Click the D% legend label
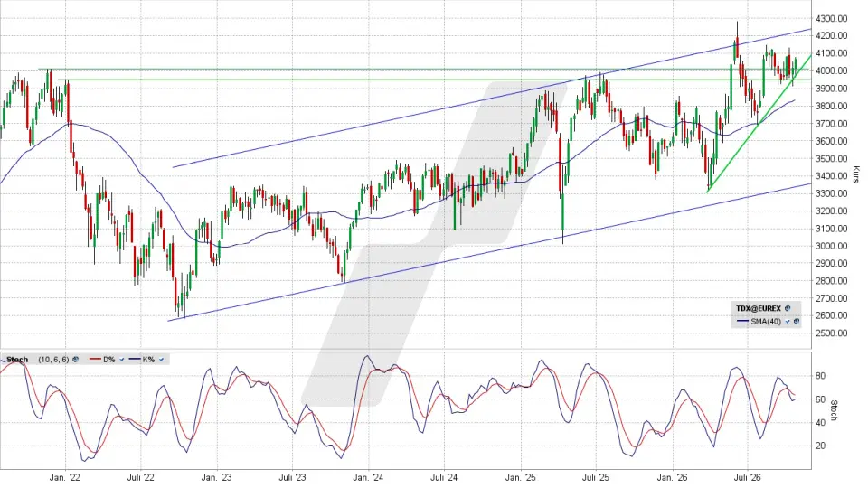Image resolution: width=868 pixels, height=488 pixels. coord(109,360)
